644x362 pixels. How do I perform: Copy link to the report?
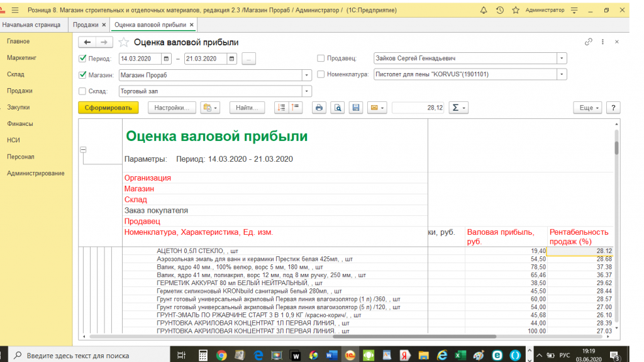[589, 42]
